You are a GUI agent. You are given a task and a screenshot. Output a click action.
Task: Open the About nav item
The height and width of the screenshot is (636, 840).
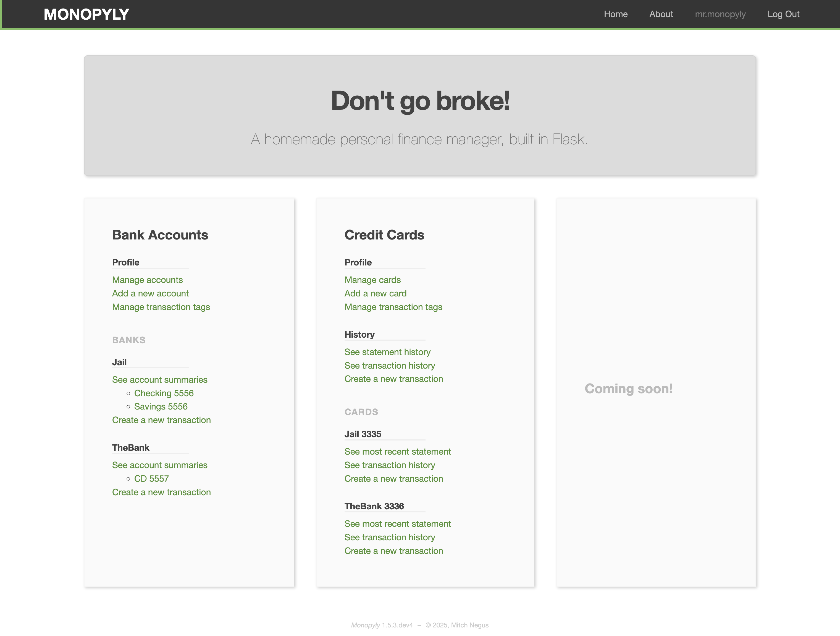click(x=661, y=14)
